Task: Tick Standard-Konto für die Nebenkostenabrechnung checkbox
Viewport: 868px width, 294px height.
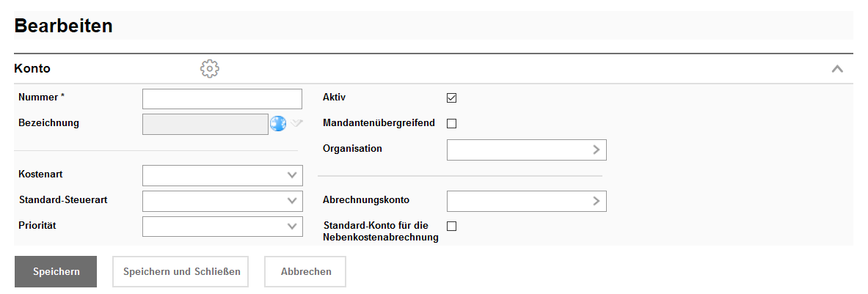Action: pos(452,227)
